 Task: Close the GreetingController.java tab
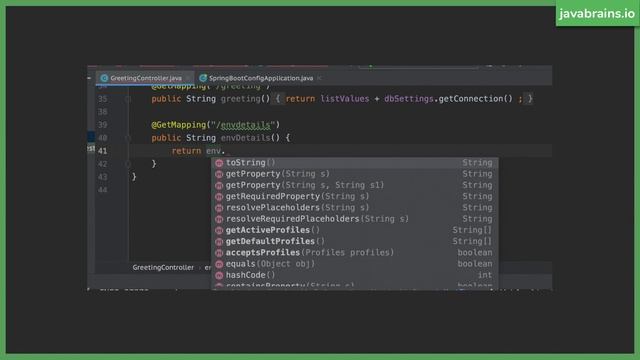coord(188,78)
